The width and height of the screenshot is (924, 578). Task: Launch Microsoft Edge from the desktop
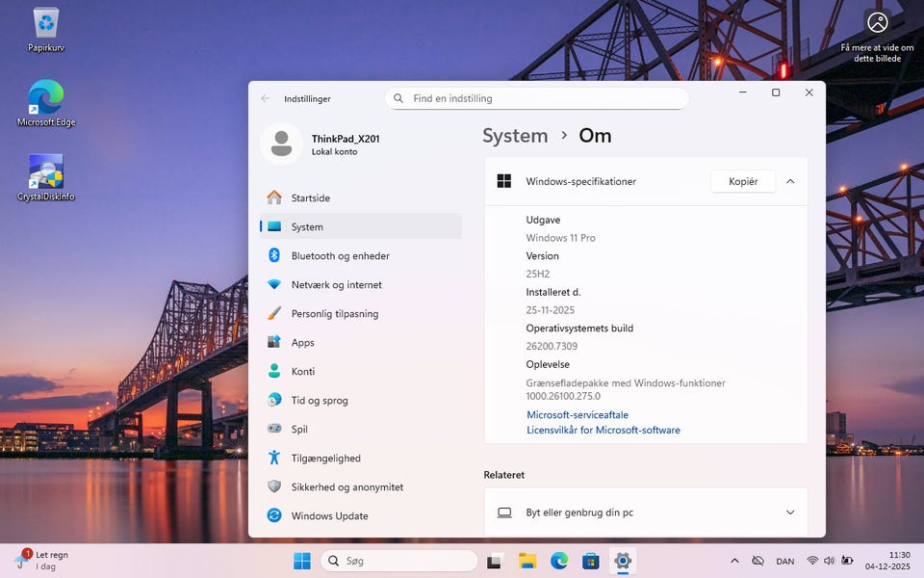click(45, 99)
